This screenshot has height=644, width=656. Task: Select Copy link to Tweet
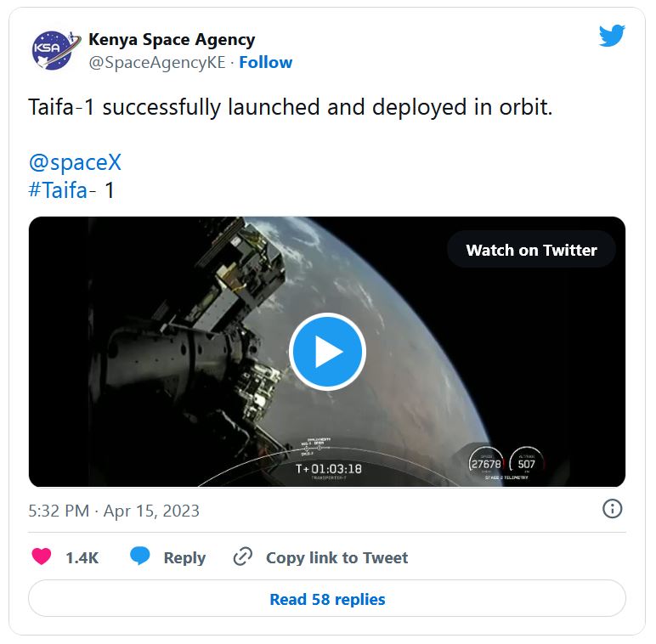(x=336, y=557)
